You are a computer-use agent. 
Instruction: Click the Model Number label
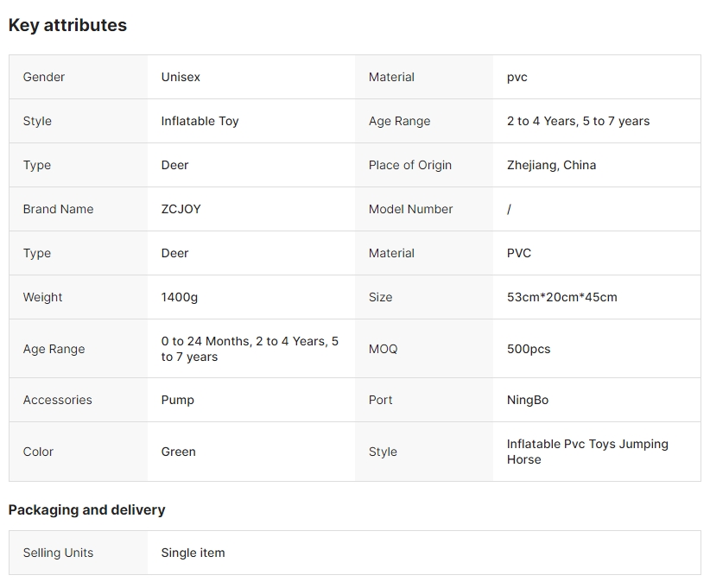[410, 209]
